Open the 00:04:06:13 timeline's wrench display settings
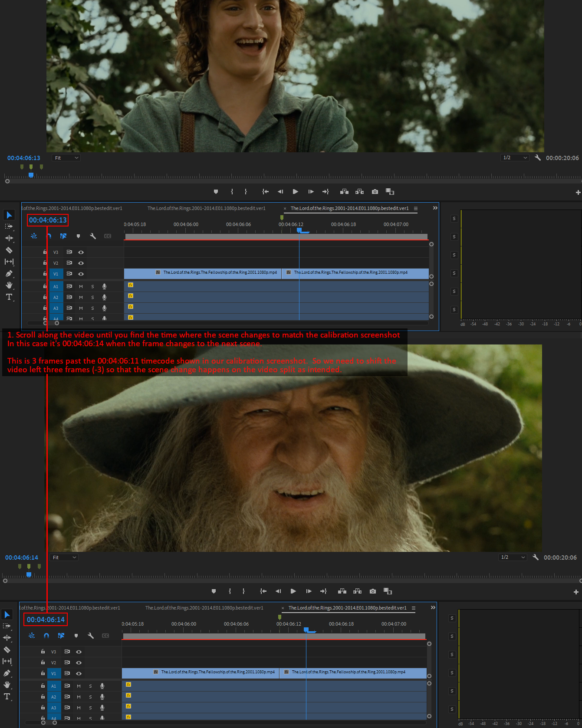The height and width of the screenshot is (728, 582). coord(93,236)
